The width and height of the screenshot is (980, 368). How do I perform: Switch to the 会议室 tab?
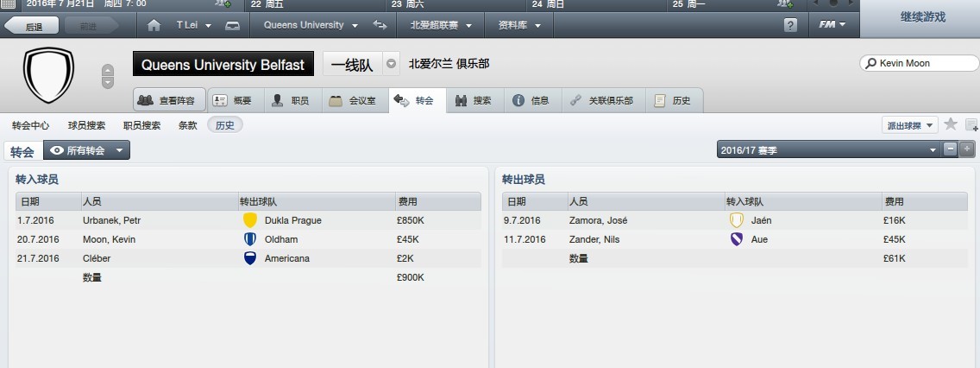(x=355, y=100)
